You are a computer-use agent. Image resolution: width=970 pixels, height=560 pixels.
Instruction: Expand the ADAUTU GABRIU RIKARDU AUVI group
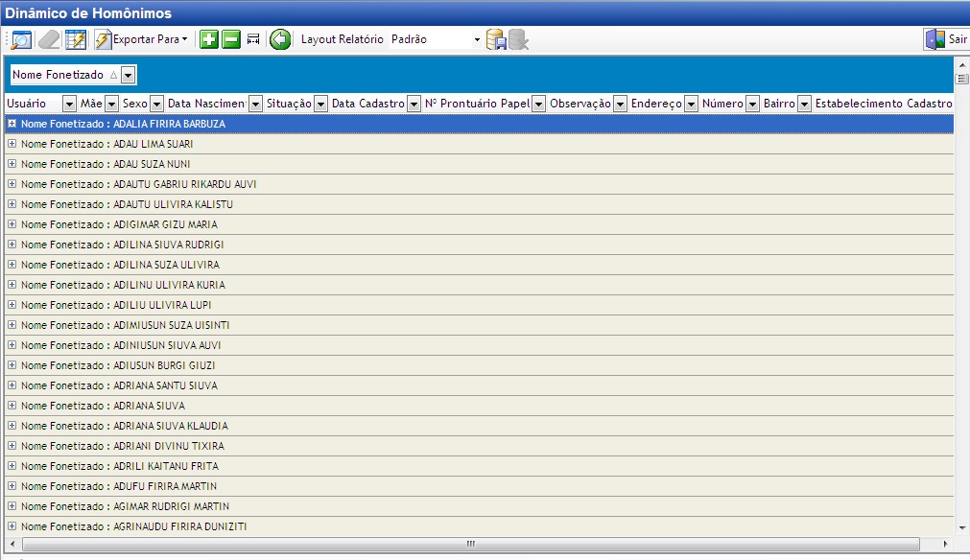(12, 183)
